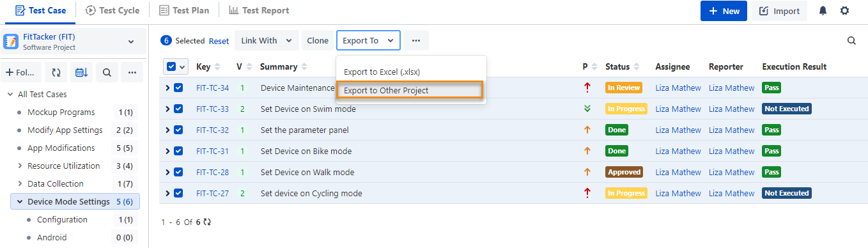Expand the FIT-TC-27 row
Image resolution: width=868 pixels, height=248 pixels.
(x=167, y=194)
